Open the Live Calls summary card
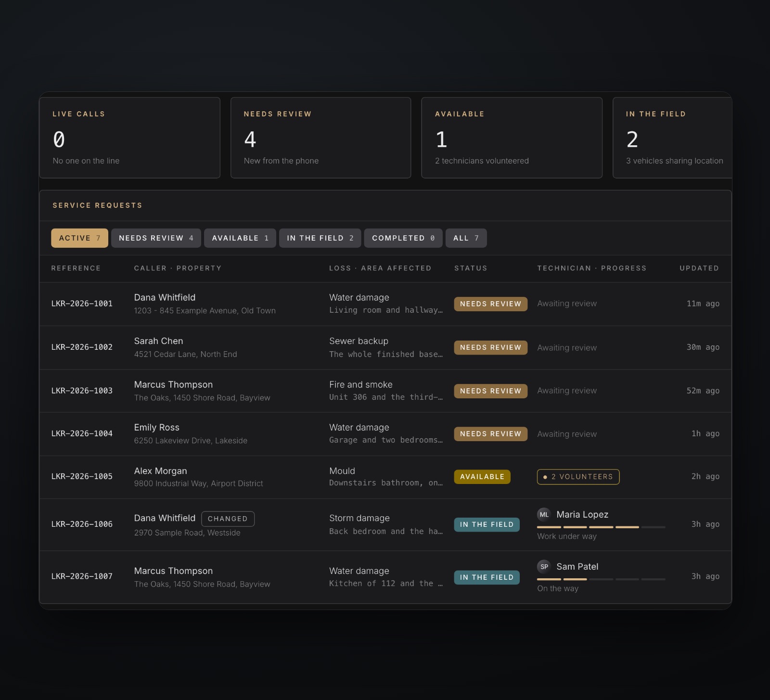770x700 pixels. point(129,138)
